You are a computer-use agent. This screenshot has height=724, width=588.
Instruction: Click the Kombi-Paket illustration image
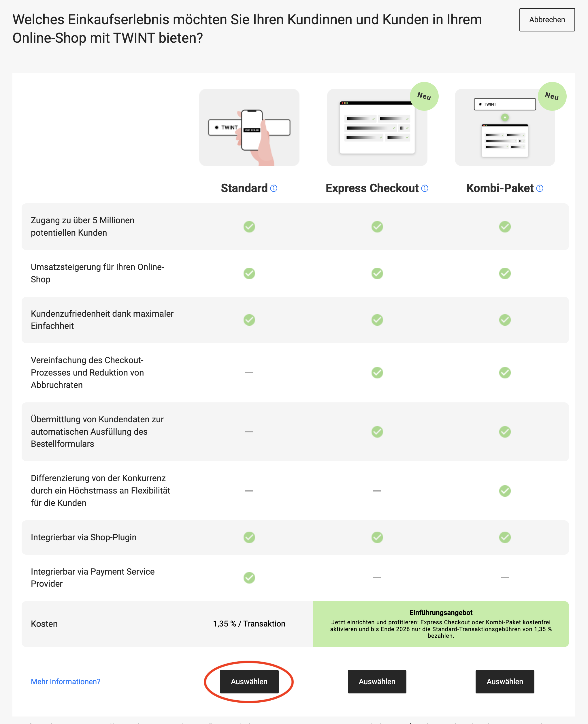(x=505, y=128)
